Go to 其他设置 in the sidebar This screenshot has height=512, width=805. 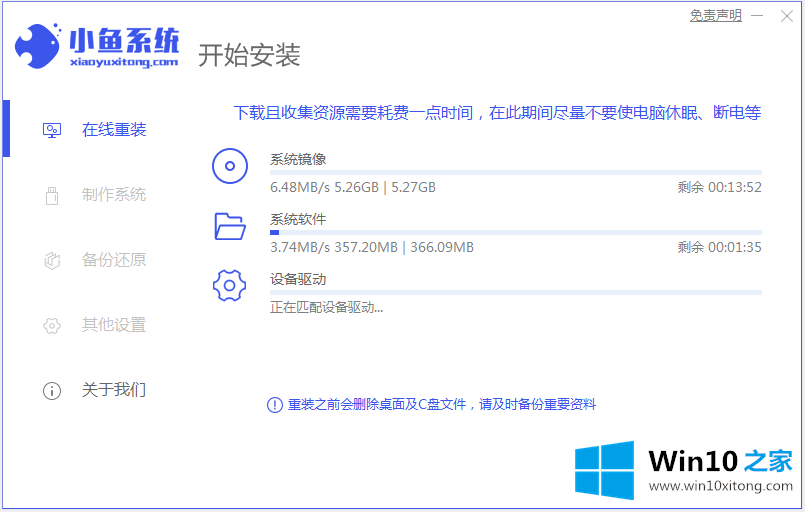(113, 325)
